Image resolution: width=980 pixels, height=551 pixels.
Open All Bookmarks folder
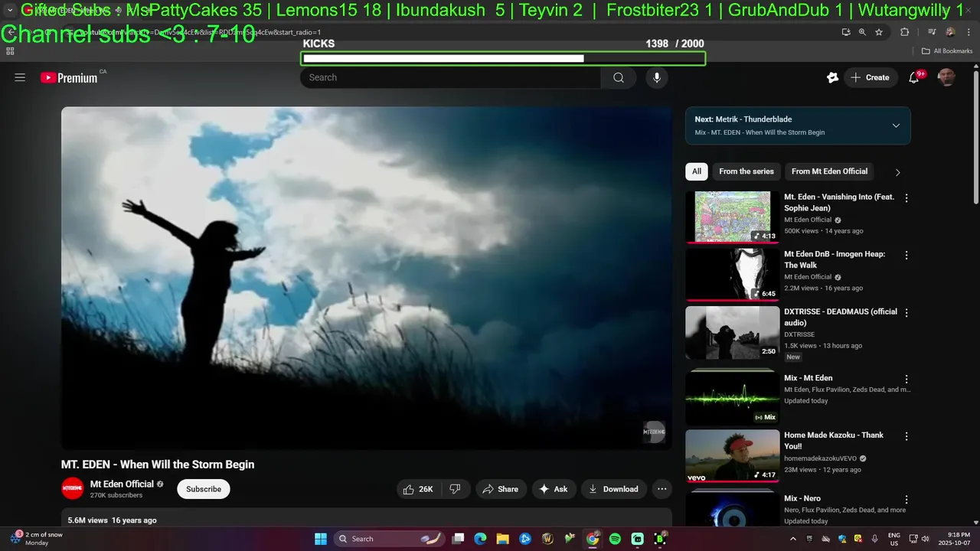(x=947, y=51)
